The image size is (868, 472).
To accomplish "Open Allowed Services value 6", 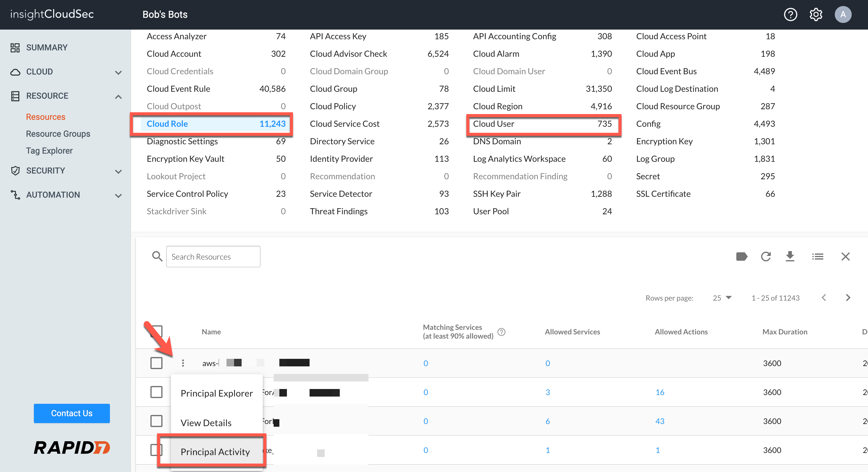I will (x=548, y=421).
